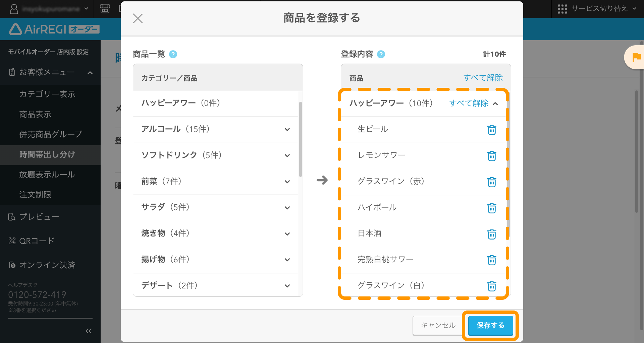Remove グラスワイン（赤） using trash icon

492,182
